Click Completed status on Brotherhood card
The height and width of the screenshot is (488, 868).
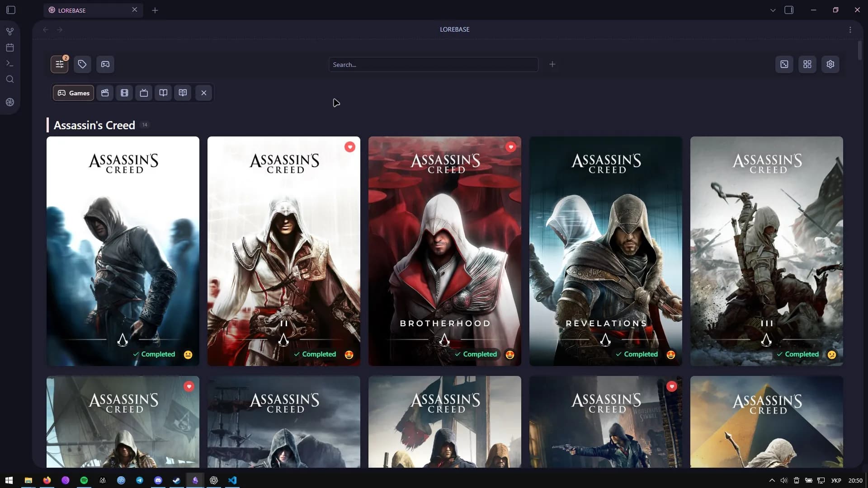pos(476,354)
